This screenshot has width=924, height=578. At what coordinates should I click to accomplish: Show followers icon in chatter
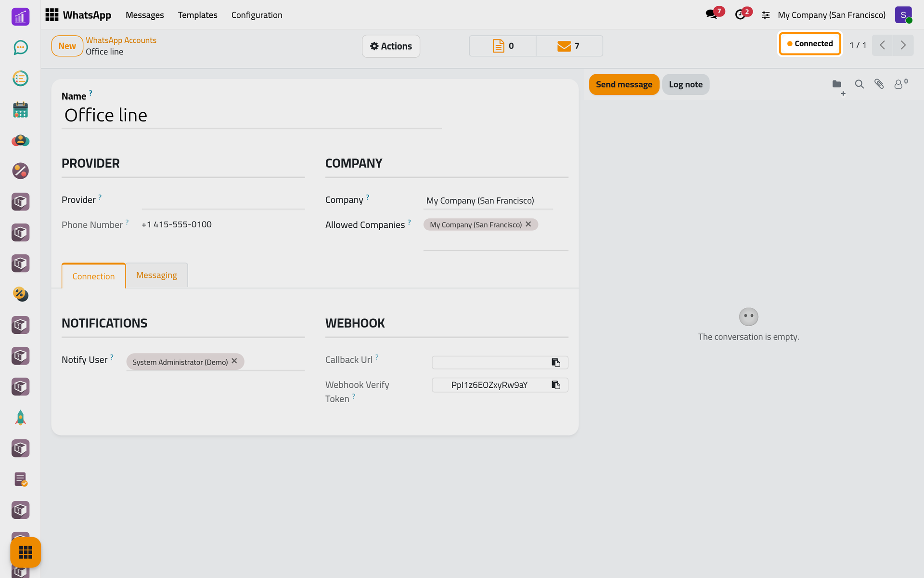[900, 84]
